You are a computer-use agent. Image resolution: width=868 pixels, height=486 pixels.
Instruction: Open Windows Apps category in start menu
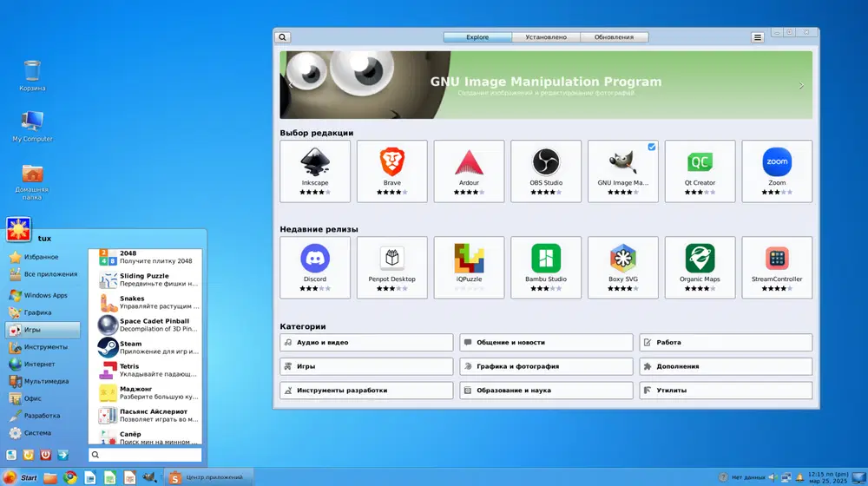point(43,295)
